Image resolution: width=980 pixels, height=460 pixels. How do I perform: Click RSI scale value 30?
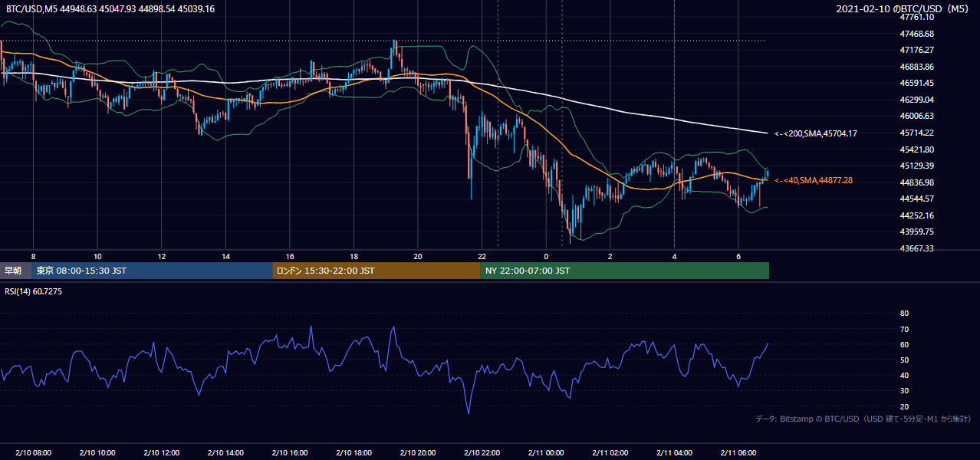tap(904, 391)
